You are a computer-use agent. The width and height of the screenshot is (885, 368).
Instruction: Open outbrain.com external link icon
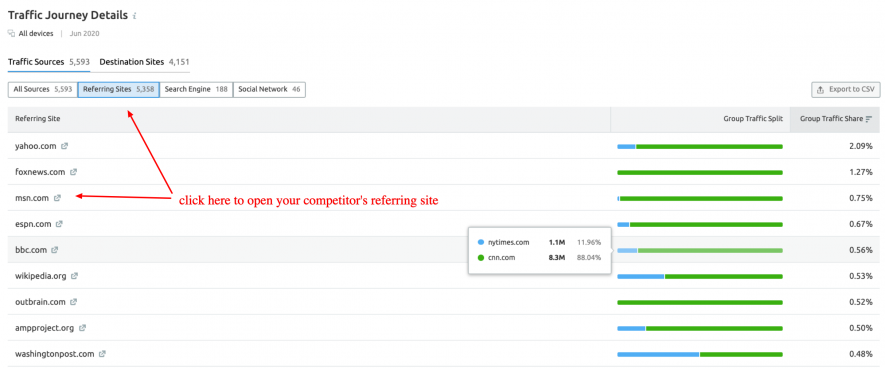tap(73, 302)
